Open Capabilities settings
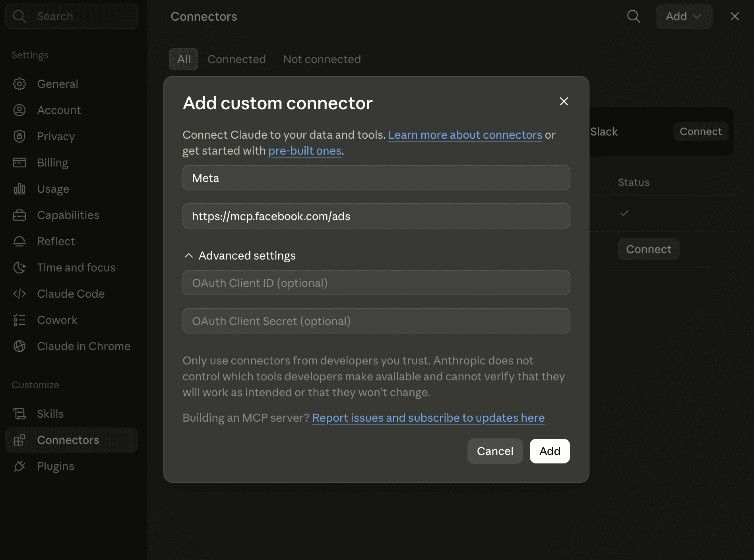This screenshot has height=560, width=754. pyautogui.click(x=72, y=215)
